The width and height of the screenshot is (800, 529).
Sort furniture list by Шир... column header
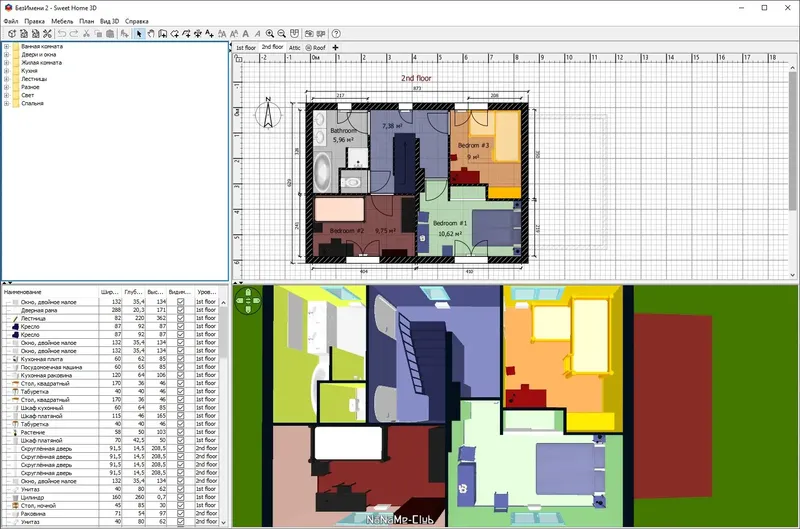110,292
